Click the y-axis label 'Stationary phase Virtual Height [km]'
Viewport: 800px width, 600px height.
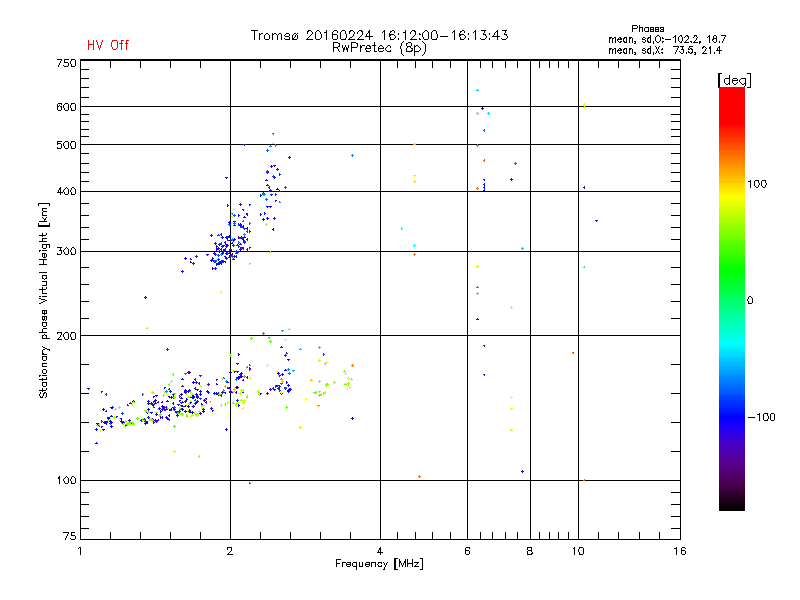coord(44,300)
